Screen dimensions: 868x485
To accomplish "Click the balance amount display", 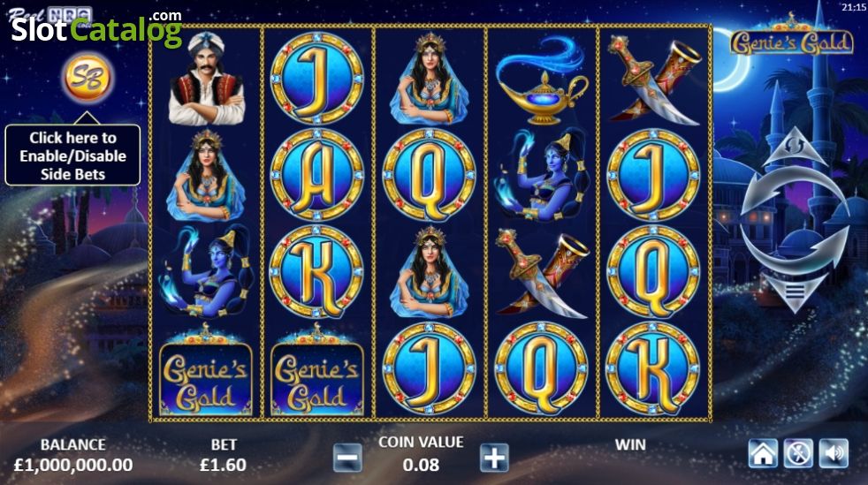I will point(73,465).
